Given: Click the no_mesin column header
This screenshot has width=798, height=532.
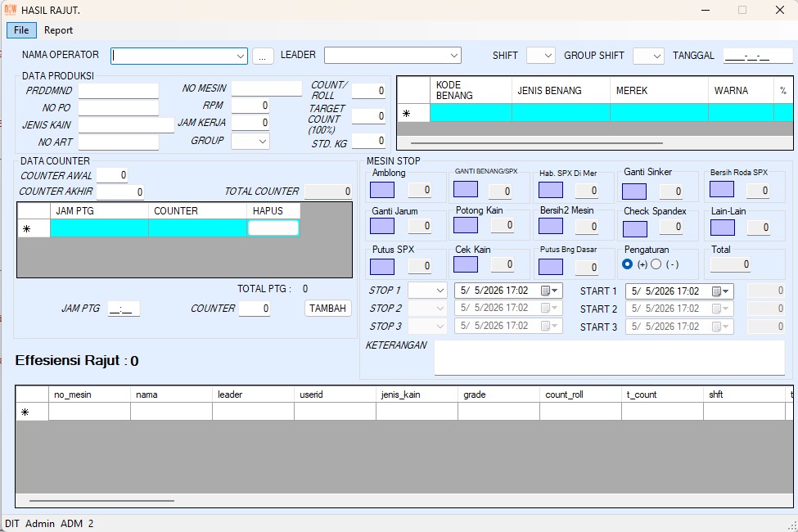Looking at the screenshot, I should pyautogui.click(x=89, y=394).
